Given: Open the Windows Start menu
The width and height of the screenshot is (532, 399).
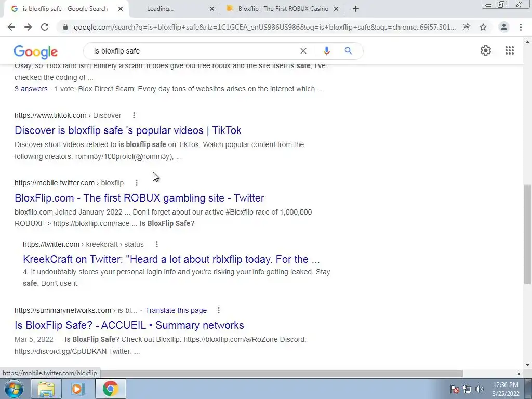Looking at the screenshot, I should [14, 389].
